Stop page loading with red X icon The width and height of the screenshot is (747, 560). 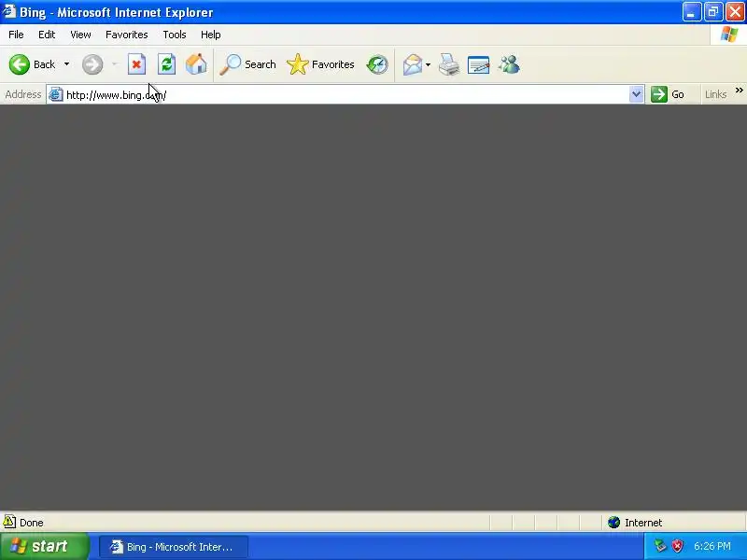136,64
